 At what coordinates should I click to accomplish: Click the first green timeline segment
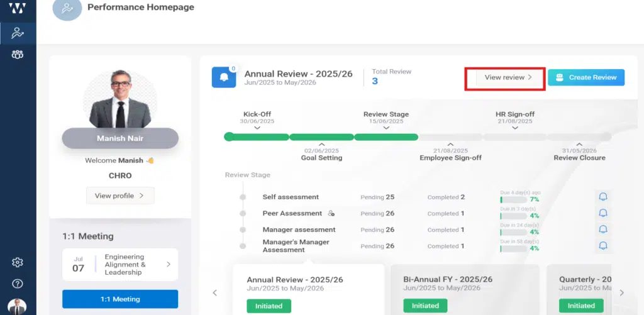coord(257,137)
